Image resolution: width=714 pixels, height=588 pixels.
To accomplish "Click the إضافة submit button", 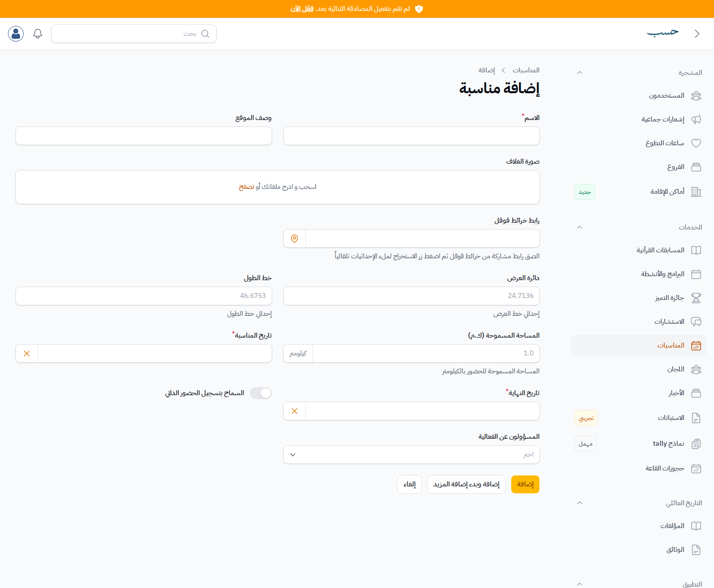I will 525,484.
